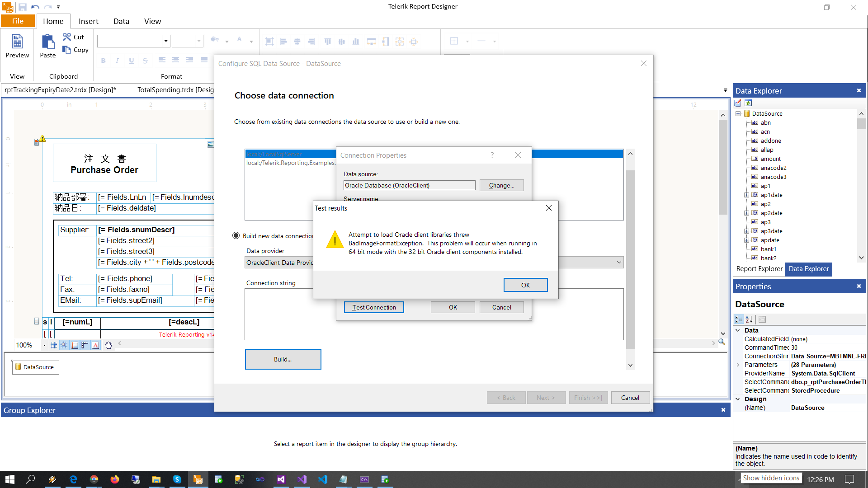Screen dimensions: 868x488
Task: Click the alphabetical sort properties icon
Action: (x=749, y=319)
